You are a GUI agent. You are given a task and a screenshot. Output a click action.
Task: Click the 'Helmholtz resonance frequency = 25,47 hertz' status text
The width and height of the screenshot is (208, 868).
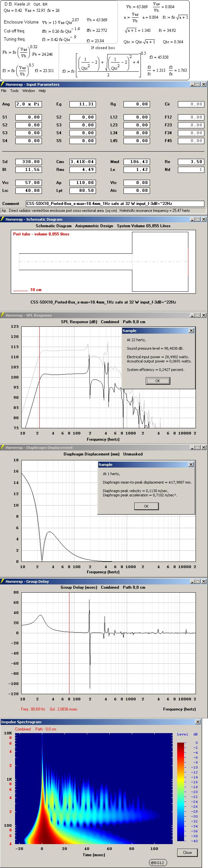click(x=154, y=211)
